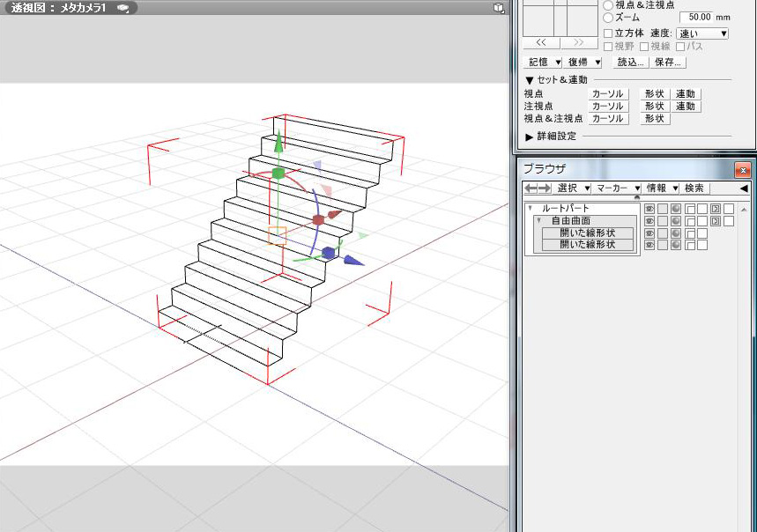Click the nested-square icon in the ルートパート row
757x532 pixels.
click(x=716, y=209)
